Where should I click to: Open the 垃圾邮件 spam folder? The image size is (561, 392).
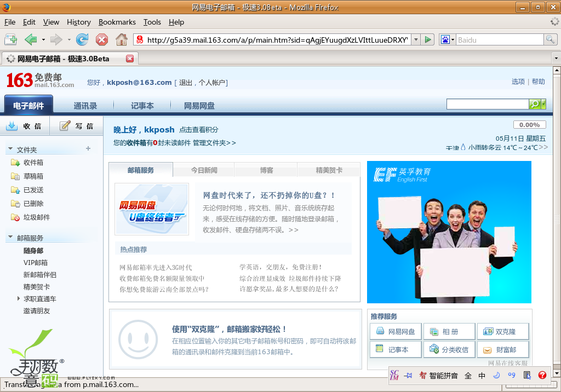37,217
